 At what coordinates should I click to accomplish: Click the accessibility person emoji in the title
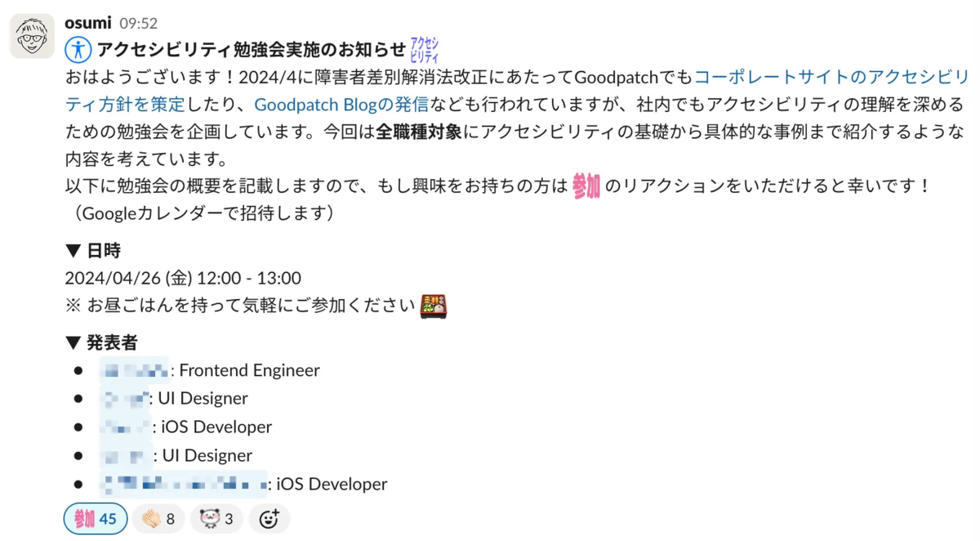77,49
